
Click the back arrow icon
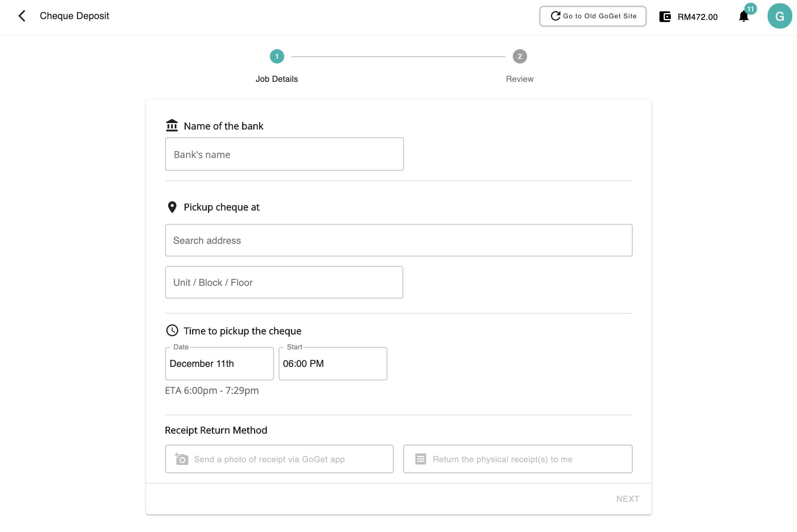point(22,16)
